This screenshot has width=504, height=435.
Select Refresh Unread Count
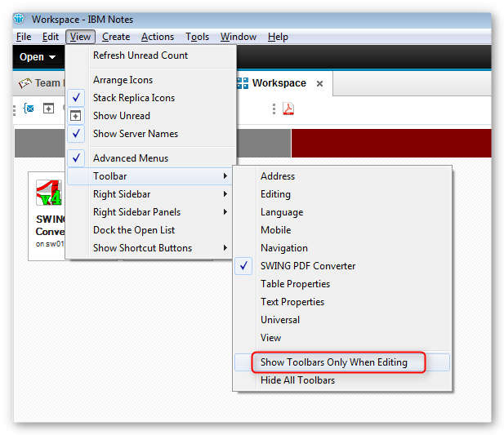(150, 55)
